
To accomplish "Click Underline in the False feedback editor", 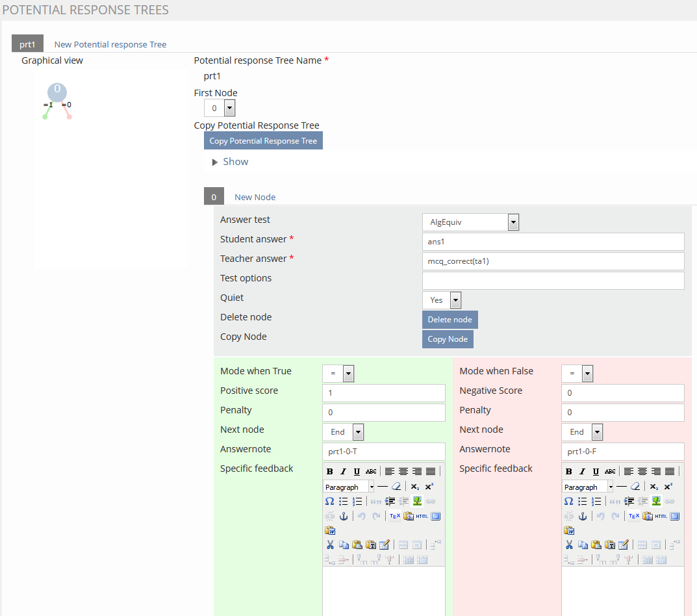I will point(596,472).
